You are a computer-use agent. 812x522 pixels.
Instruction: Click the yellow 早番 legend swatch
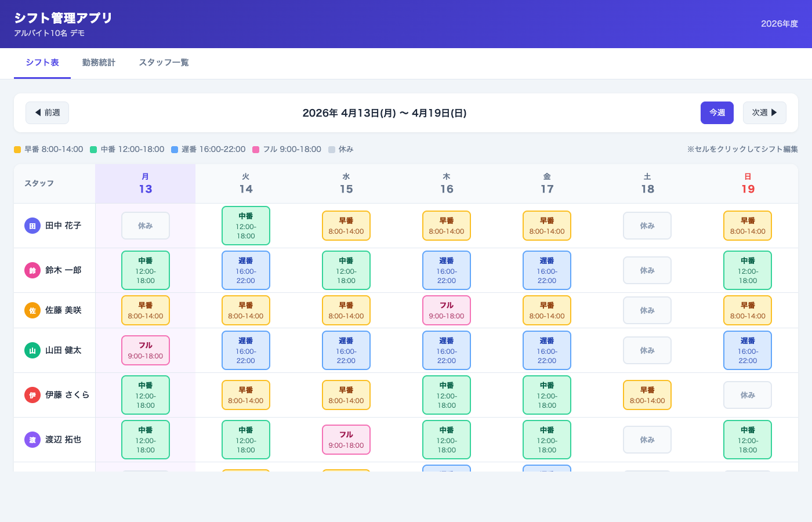(17, 150)
